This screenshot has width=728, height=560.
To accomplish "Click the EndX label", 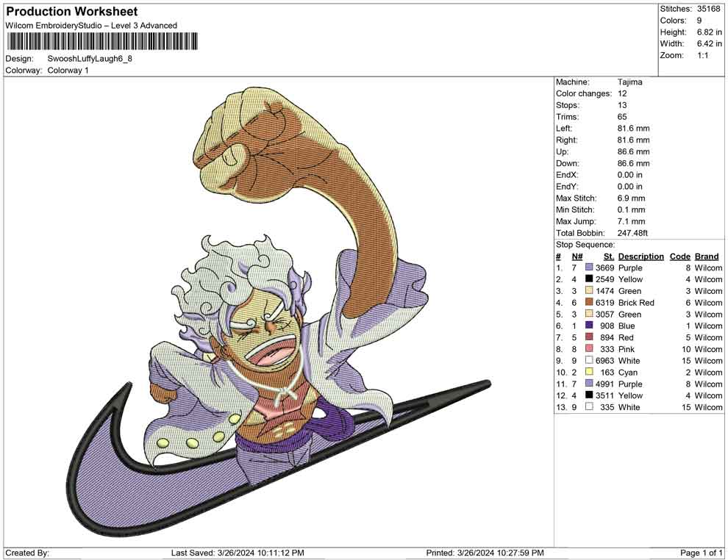I will 567,175.
